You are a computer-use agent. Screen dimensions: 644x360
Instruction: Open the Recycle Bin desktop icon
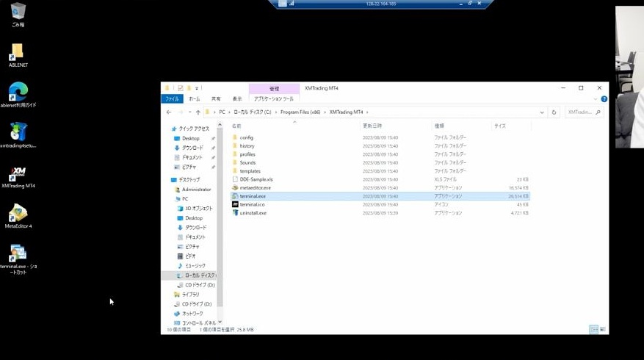tap(18, 15)
